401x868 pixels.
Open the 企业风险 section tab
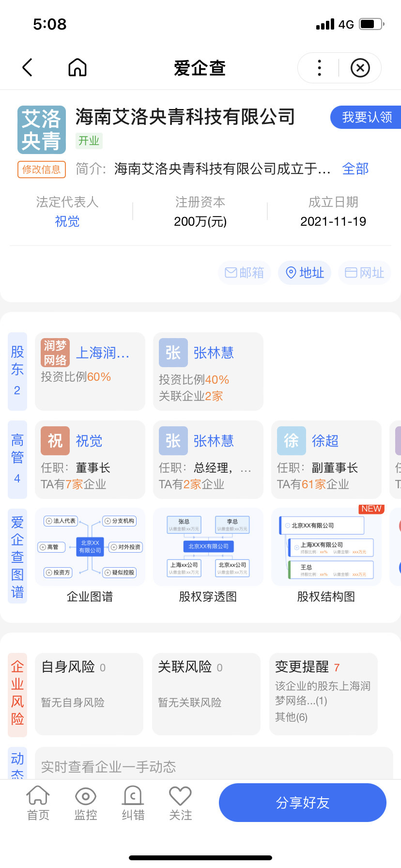[17, 695]
